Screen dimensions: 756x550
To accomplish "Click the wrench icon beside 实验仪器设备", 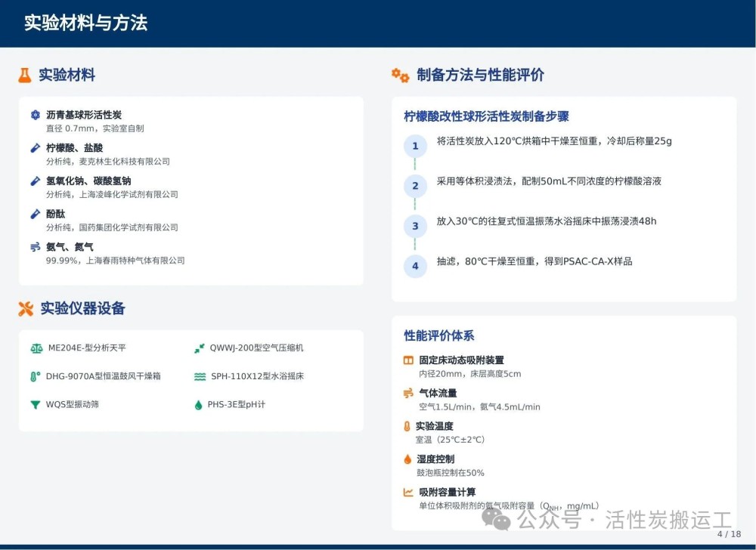I will [x=26, y=308].
